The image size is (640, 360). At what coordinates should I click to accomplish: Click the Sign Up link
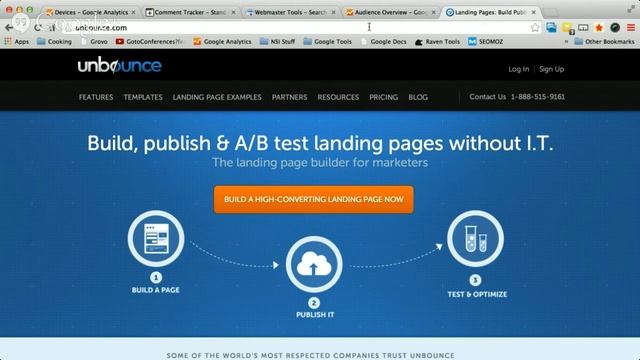pos(551,69)
